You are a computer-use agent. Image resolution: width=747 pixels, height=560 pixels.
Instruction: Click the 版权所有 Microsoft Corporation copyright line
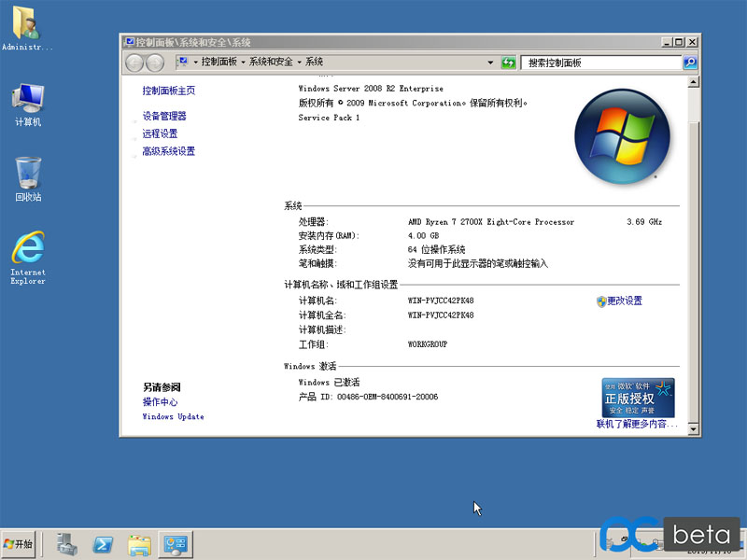(413, 103)
